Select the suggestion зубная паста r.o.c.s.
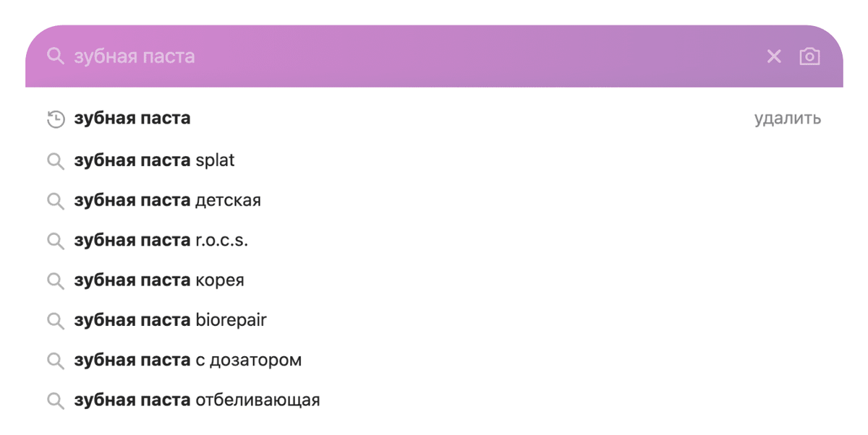Screen dimensions: 868x435 [161, 241]
